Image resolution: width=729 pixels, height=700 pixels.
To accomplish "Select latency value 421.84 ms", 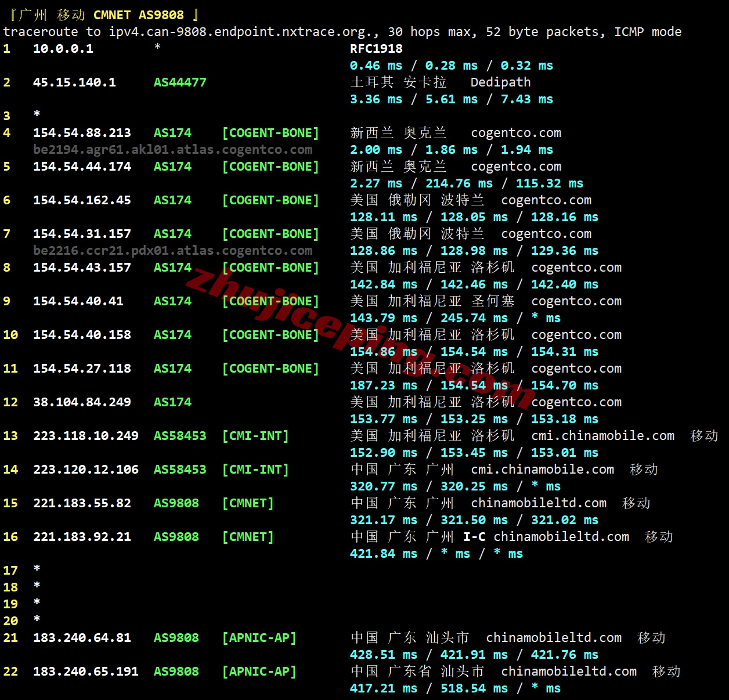I will point(384,554).
